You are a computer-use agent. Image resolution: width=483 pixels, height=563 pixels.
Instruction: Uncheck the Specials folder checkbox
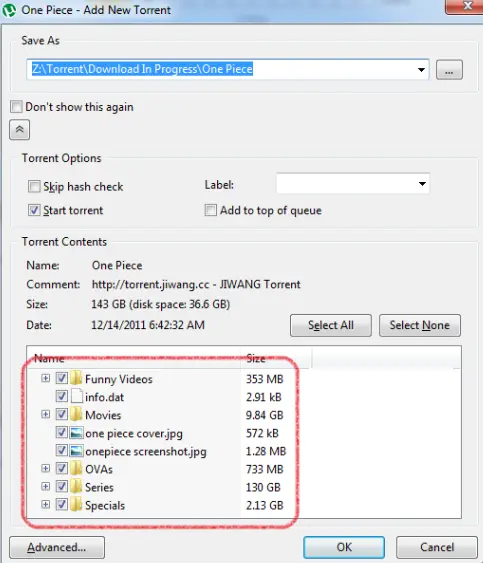[x=62, y=504]
